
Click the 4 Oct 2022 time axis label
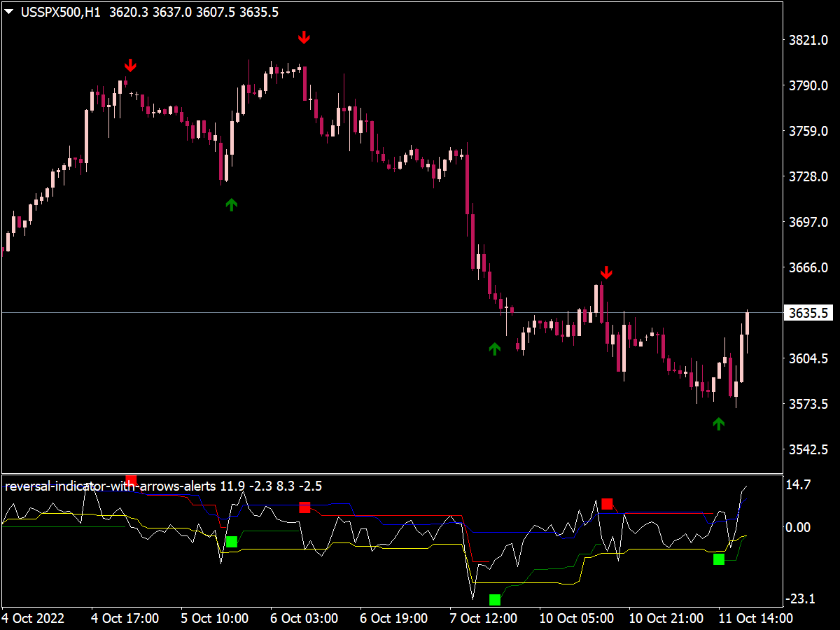point(33,619)
